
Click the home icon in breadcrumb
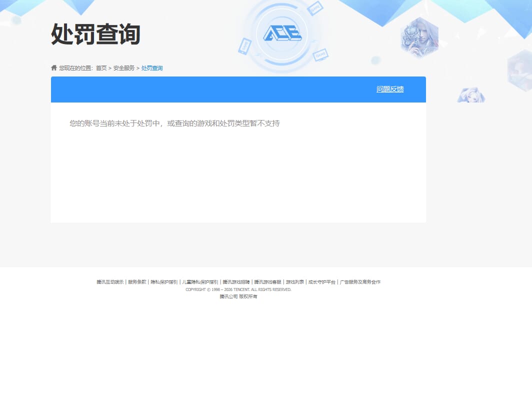click(54, 67)
